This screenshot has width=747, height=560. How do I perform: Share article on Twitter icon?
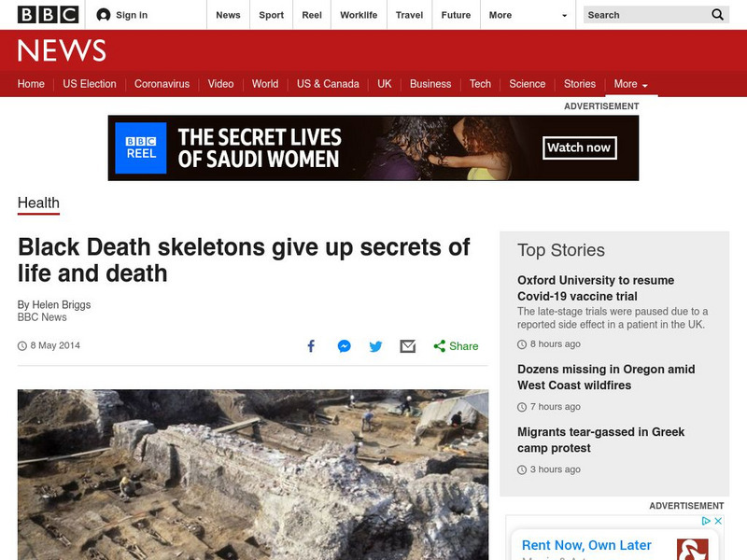(x=376, y=346)
